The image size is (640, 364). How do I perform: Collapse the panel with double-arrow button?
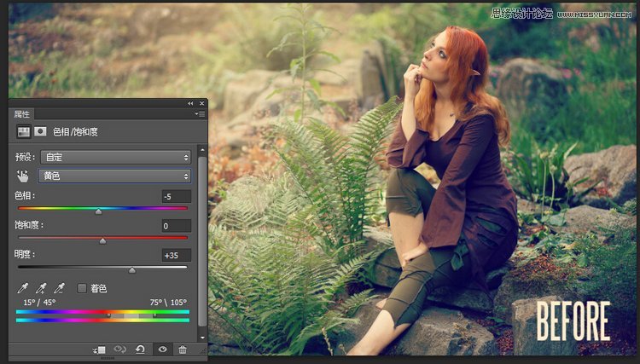coord(190,103)
